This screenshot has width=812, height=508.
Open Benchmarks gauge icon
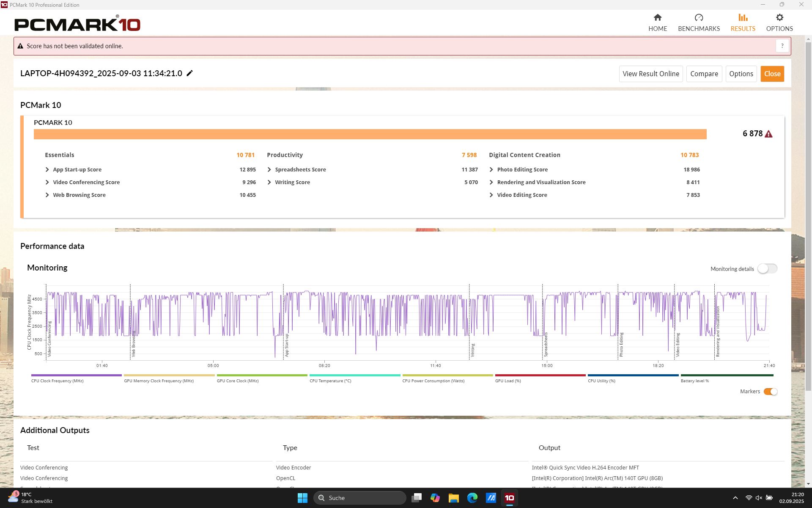[x=698, y=18]
